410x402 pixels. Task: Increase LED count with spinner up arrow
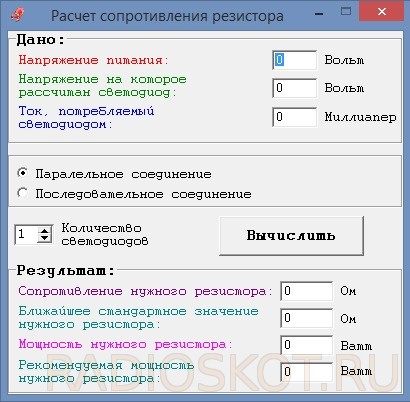click(x=44, y=230)
